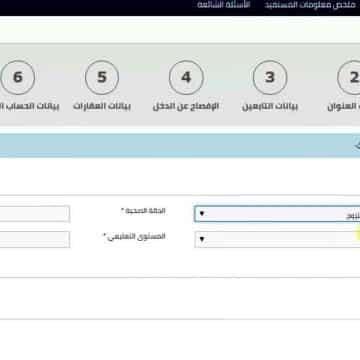Screen dimensions: 360x360
Task: Click the الحالة الصحية required label
Action: coord(143,211)
